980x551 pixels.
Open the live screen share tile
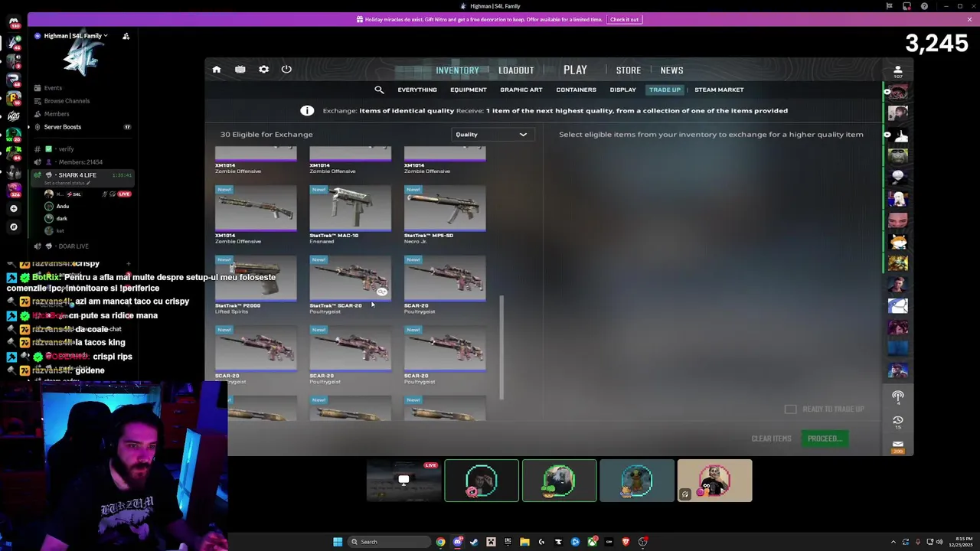point(403,481)
